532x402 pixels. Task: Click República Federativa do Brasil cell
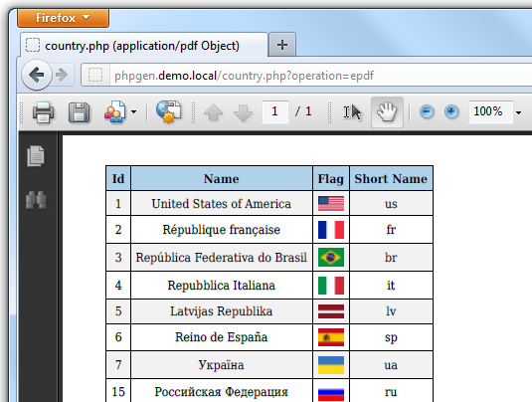[x=221, y=258]
